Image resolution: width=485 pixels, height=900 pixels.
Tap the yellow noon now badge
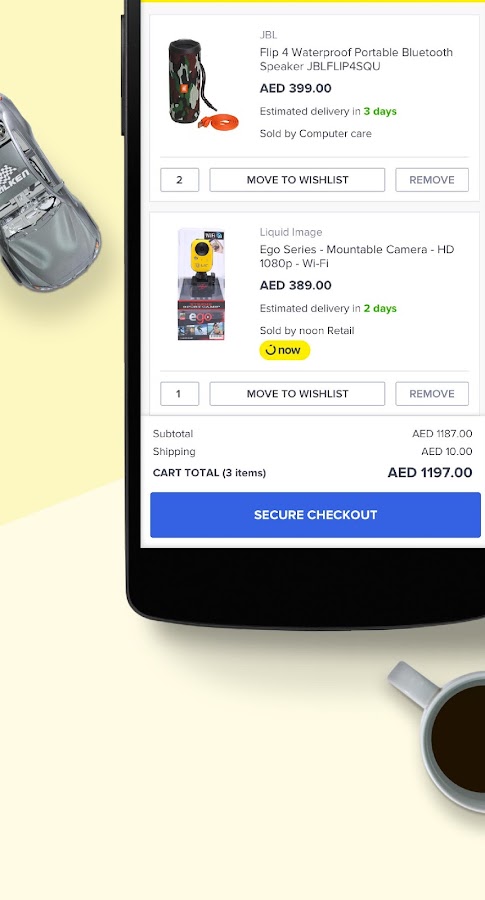coord(285,350)
